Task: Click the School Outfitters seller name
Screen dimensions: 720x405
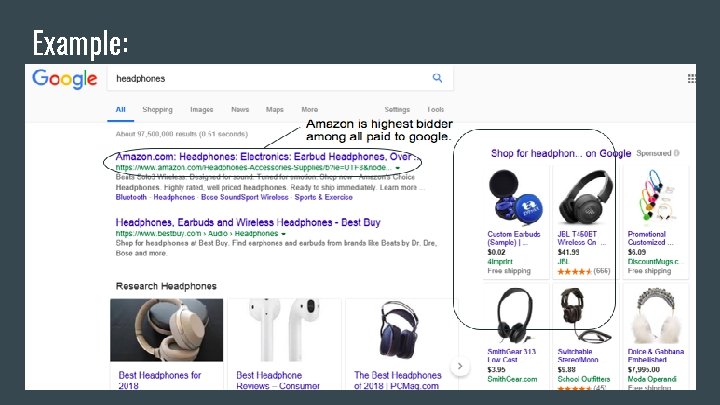Action: 584,379
